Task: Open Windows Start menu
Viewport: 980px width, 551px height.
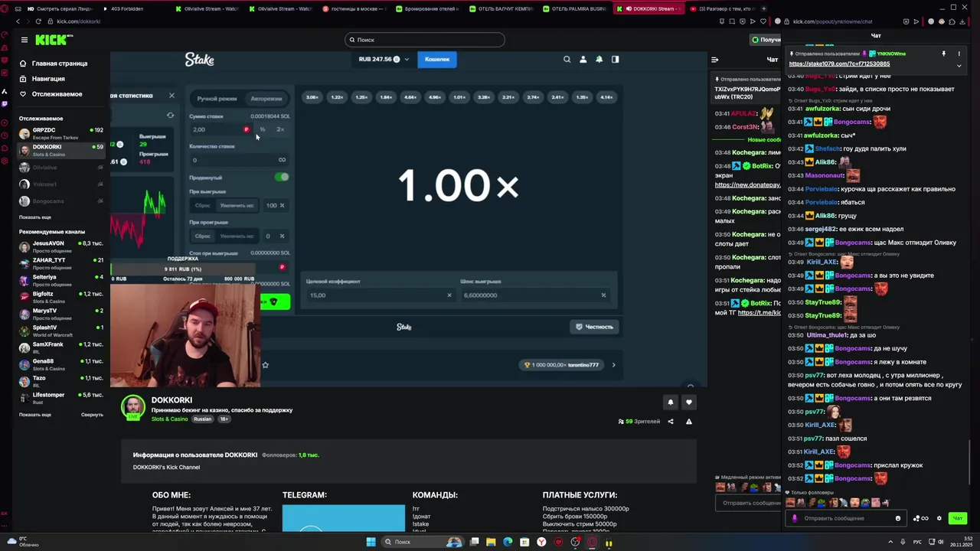Action: click(371, 542)
